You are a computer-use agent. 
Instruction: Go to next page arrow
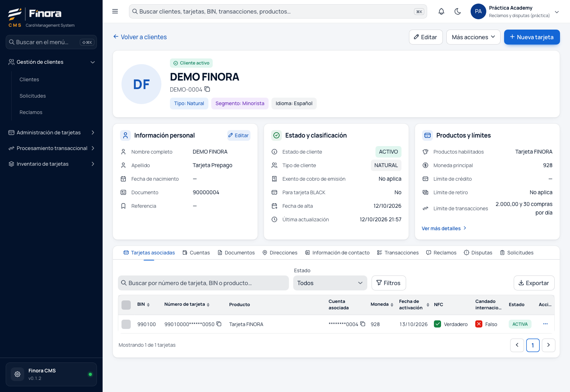coord(549,345)
